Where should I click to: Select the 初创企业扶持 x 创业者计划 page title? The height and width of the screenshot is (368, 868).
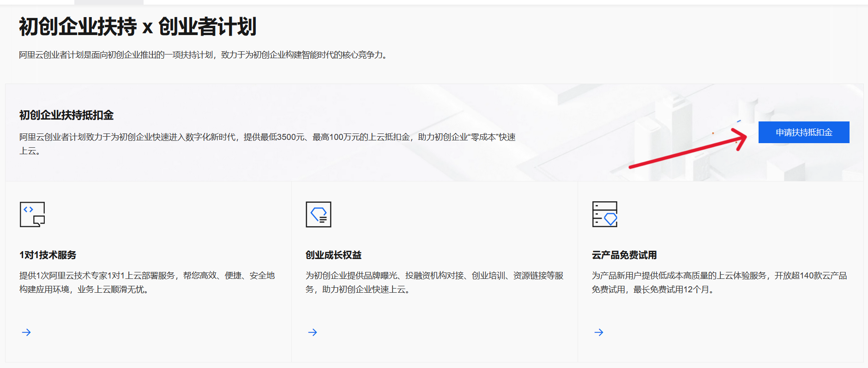point(138,26)
